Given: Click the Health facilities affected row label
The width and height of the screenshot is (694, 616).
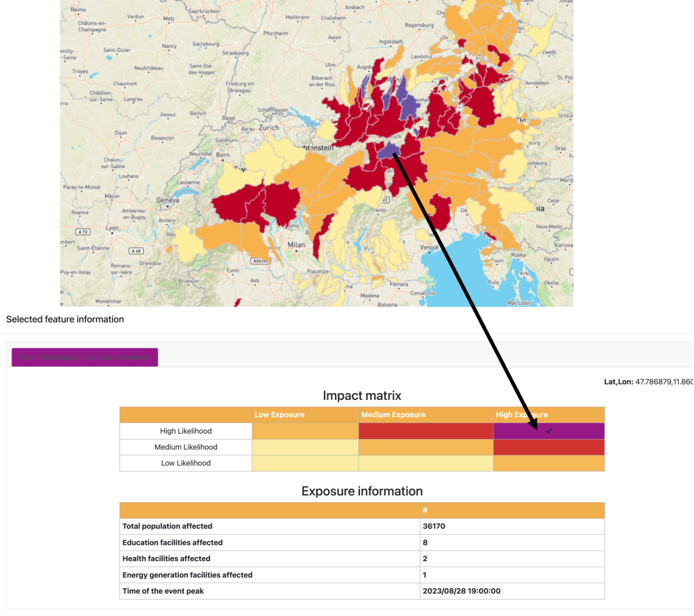Looking at the screenshot, I should (167, 558).
